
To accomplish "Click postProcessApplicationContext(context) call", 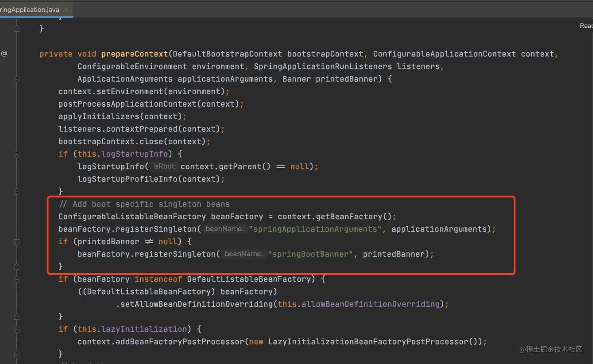I will pyautogui.click(x=149, y=104).
